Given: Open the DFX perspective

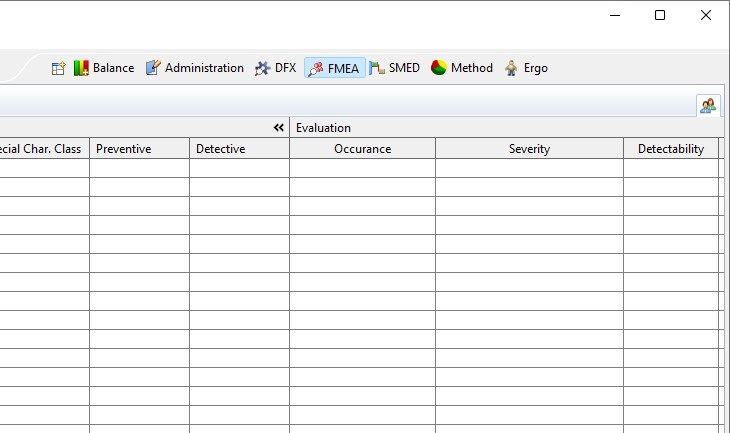Looking at the screenshot, I should tap(275, 68).
